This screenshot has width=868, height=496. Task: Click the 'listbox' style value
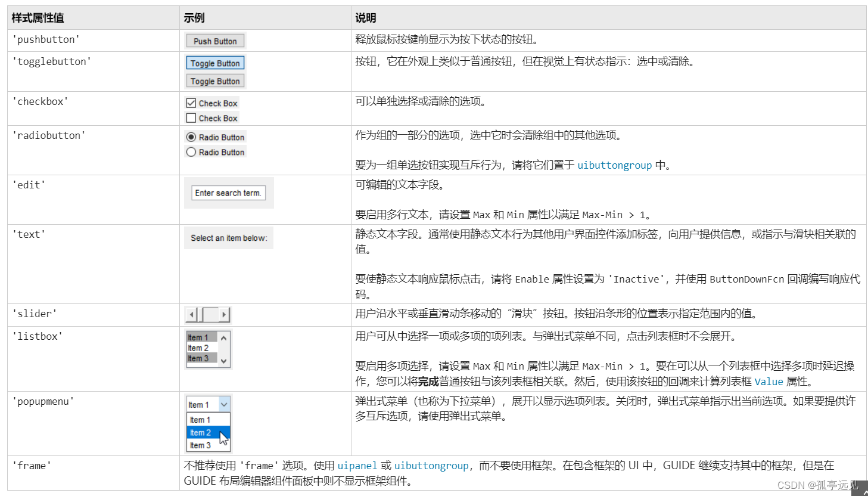point(37,336)
